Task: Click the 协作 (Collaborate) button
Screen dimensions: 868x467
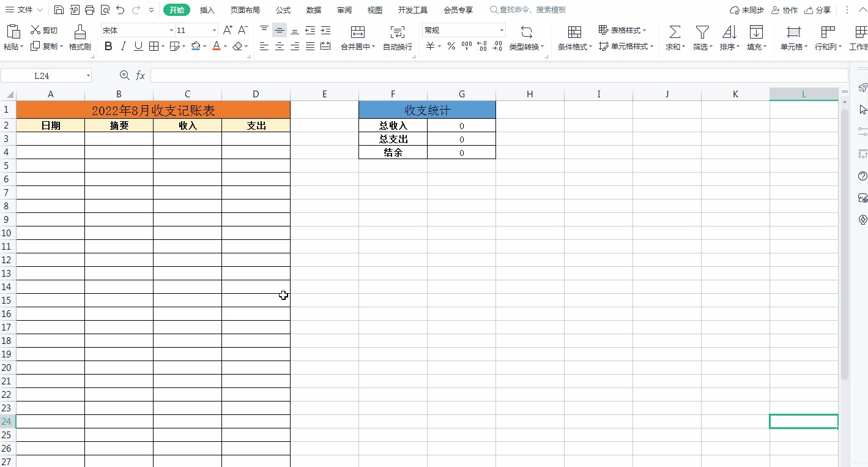Action: [x=784, y=10]
